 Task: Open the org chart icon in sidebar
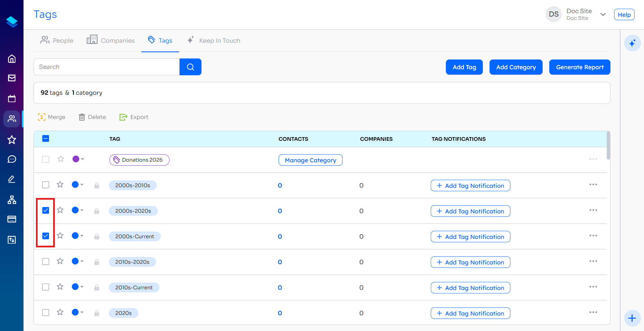coord(12,200)
